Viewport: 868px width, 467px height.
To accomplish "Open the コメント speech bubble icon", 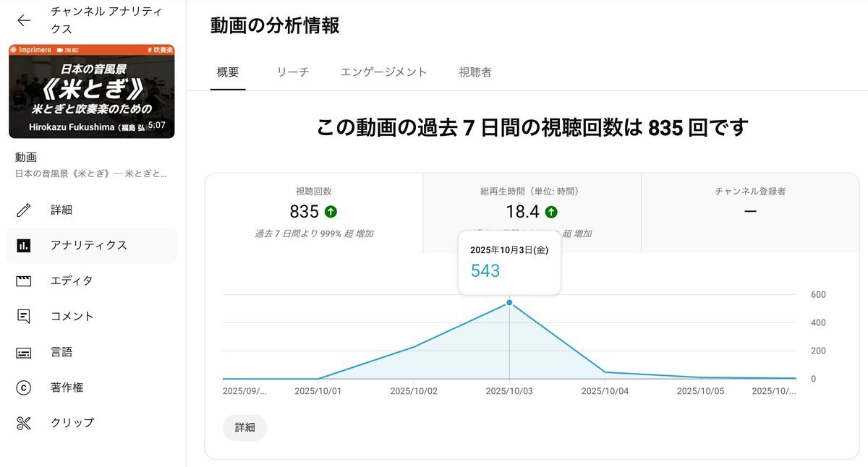I will click(x=24, y=317).
